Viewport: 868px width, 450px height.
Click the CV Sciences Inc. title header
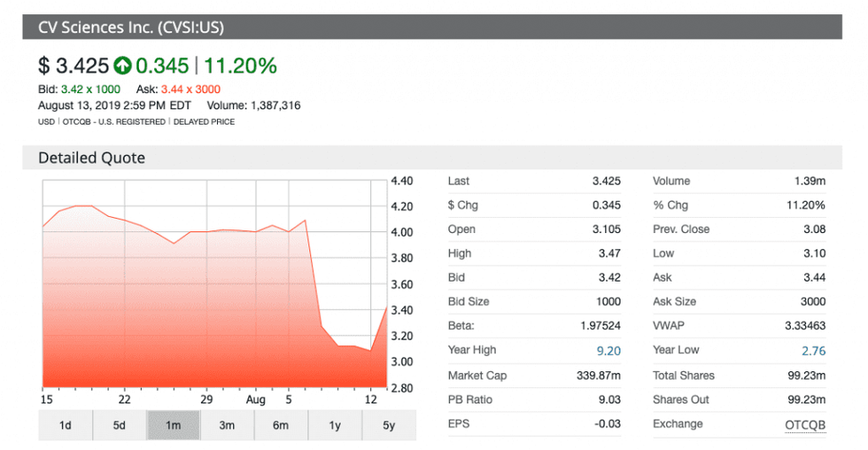click(131, 27)
